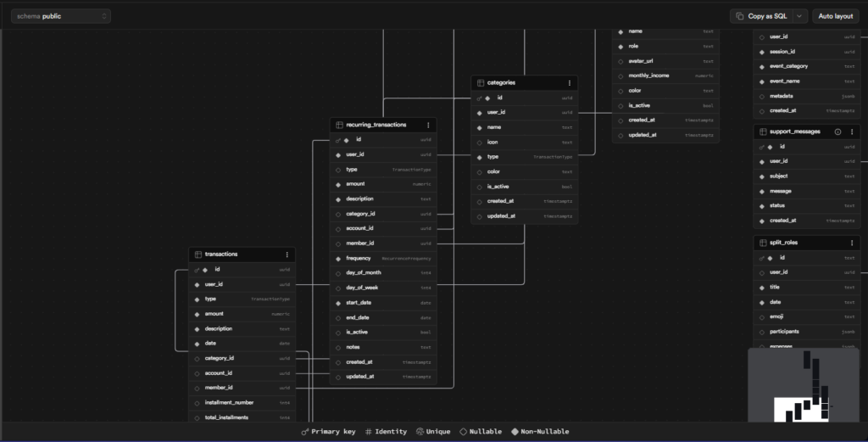Select the date column in transactions table
Viewport: 868px width, 442px height.
242,344
